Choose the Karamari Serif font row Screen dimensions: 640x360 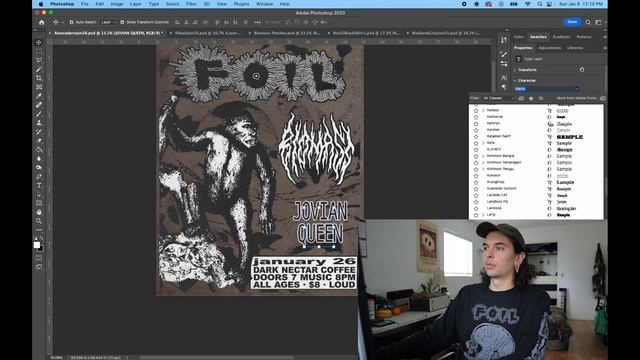(536, 136)
